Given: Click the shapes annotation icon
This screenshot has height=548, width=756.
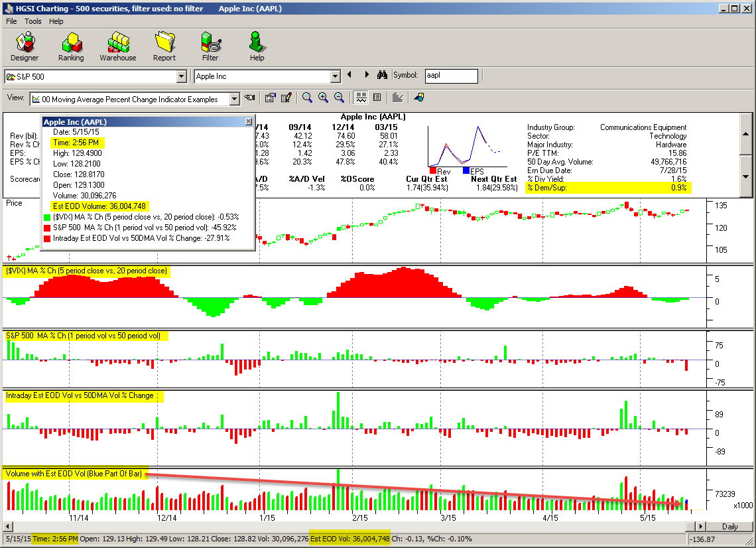Looking at the screenshot, I should 418,98.
